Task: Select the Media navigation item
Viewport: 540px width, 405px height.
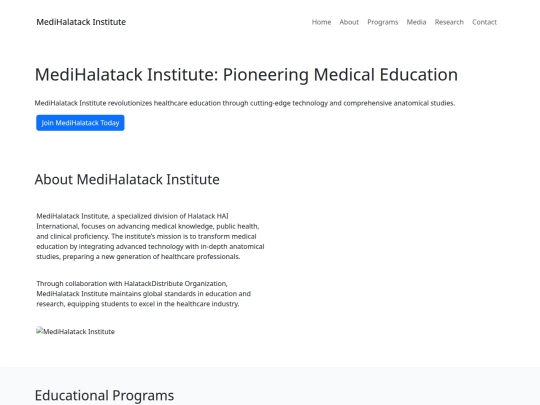Action: click(x=416, y=22)
